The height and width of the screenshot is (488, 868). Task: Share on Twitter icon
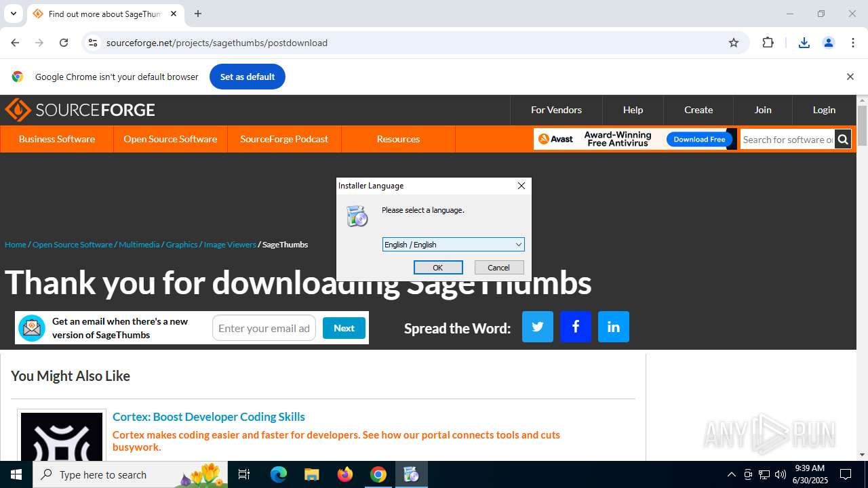[538, 327]
